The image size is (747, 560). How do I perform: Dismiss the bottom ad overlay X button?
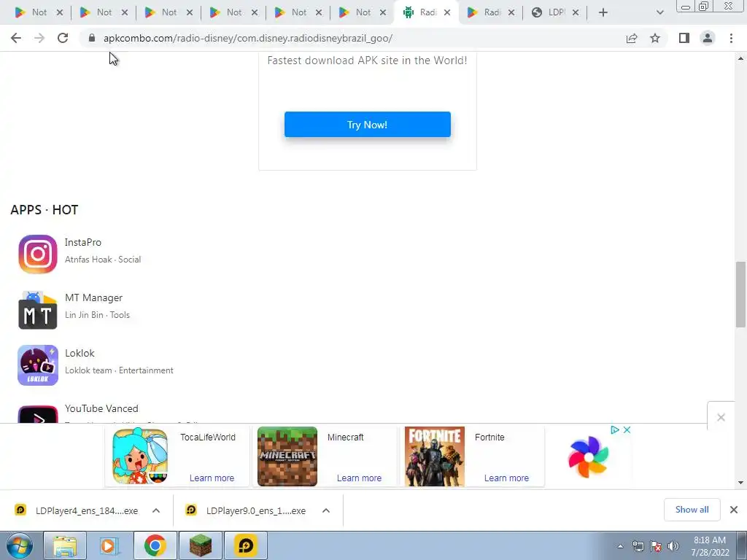(x=721, y=417)
